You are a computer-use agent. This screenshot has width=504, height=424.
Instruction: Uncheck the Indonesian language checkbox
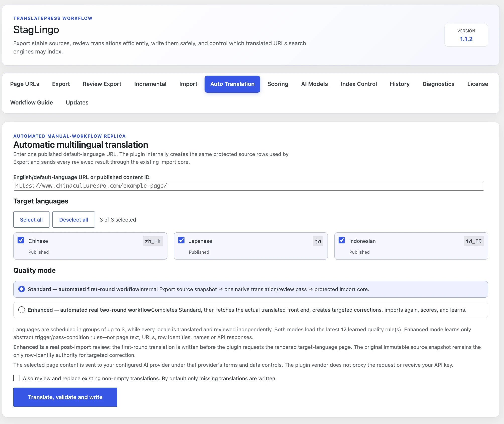click(342, 240)
